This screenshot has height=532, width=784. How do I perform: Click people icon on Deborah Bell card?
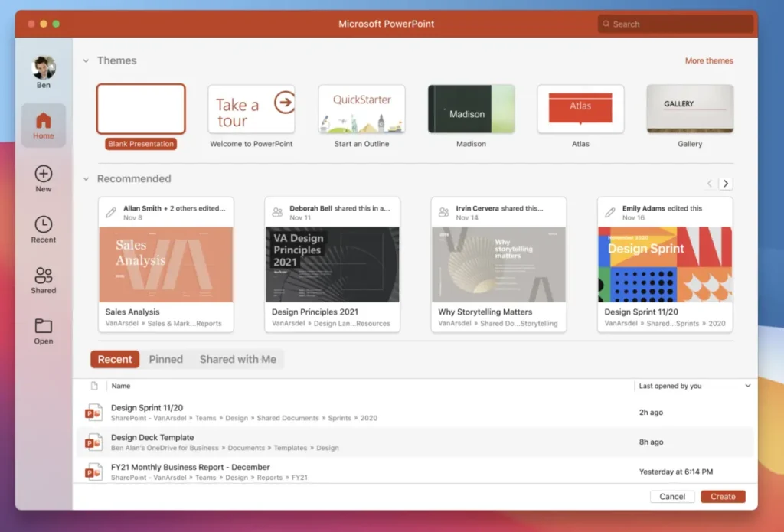pyautogui.click(x=277, y=213)
